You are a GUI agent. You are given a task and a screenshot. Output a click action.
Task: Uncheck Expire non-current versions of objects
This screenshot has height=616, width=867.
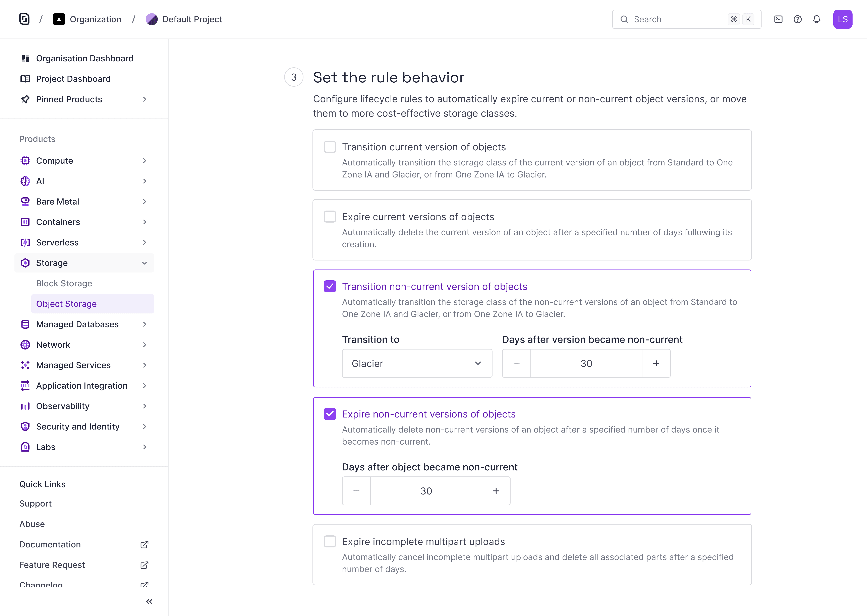pyautogui.click(x=330, y=414)
